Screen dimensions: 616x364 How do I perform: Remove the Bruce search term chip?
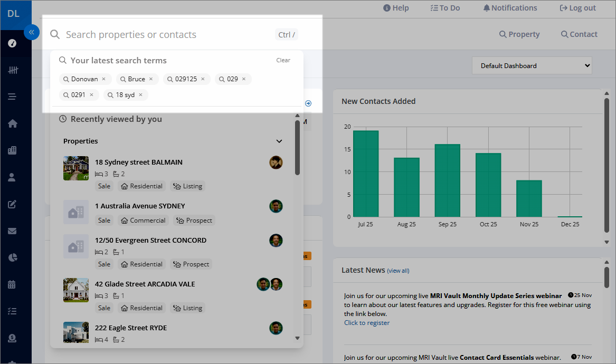coord(151,79)
